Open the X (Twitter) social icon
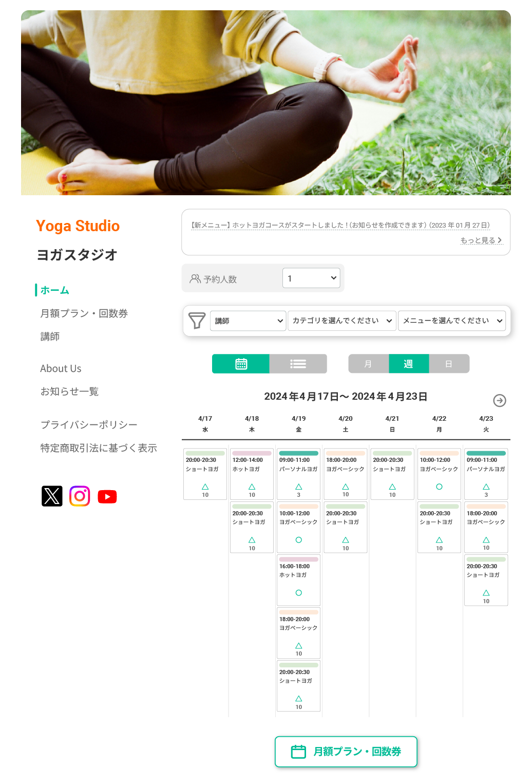The width and height of the screenshot is (532, 784). point(52,496)
